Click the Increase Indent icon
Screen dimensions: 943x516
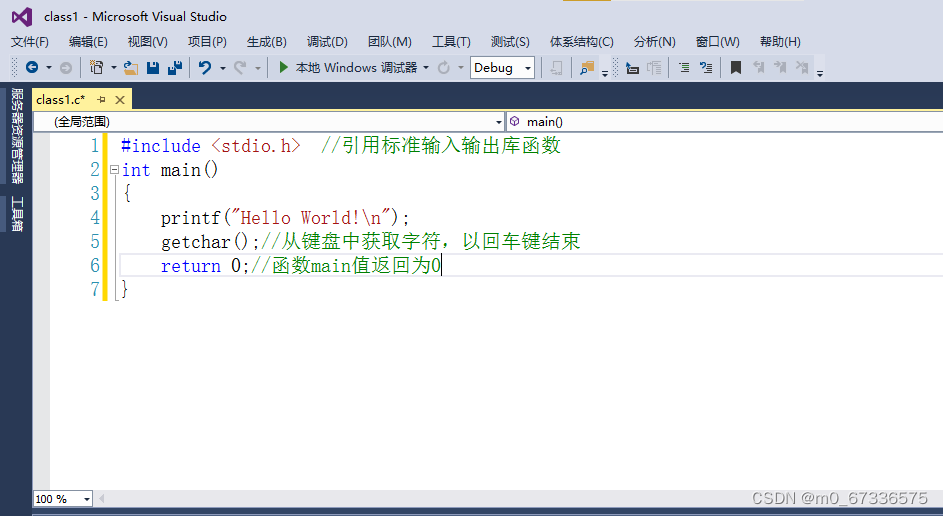(x=654, y=68)
